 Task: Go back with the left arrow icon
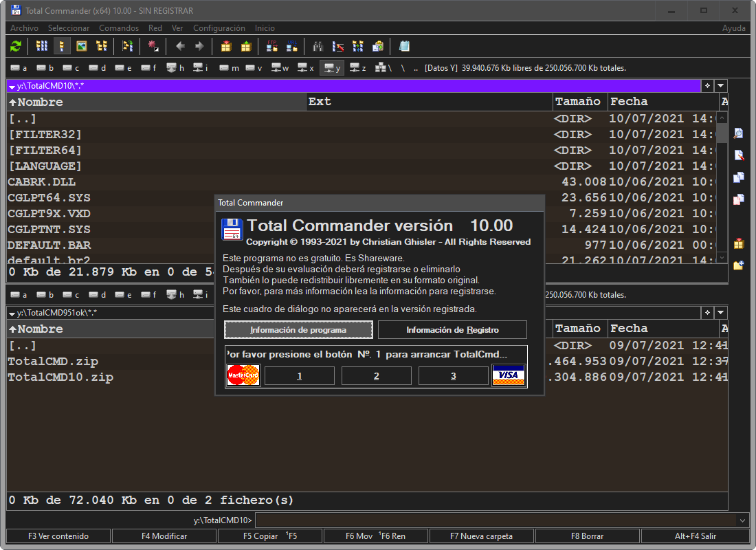(180, 46)
